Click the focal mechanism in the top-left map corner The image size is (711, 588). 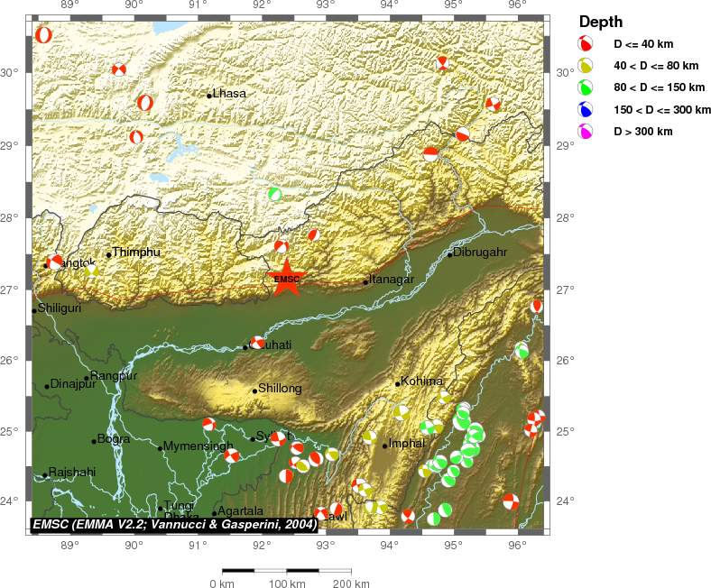(x=42, y=35)
